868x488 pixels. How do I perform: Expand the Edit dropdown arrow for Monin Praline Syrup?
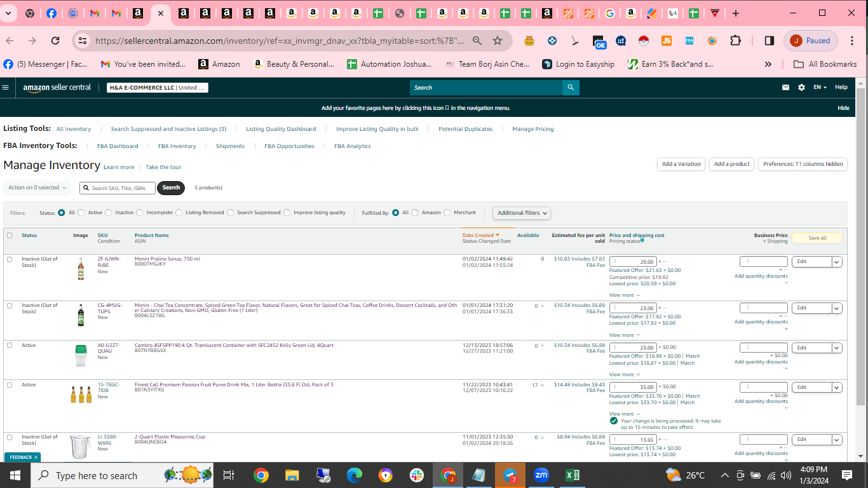(x=837, y=262)
